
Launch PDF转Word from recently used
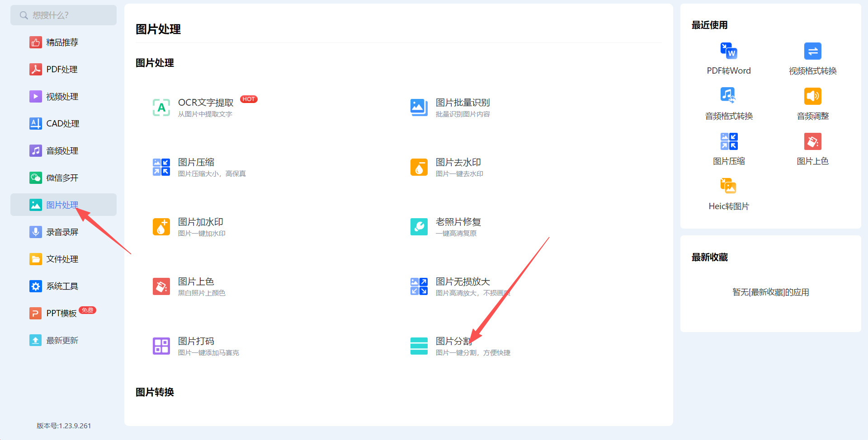[729, 59]
